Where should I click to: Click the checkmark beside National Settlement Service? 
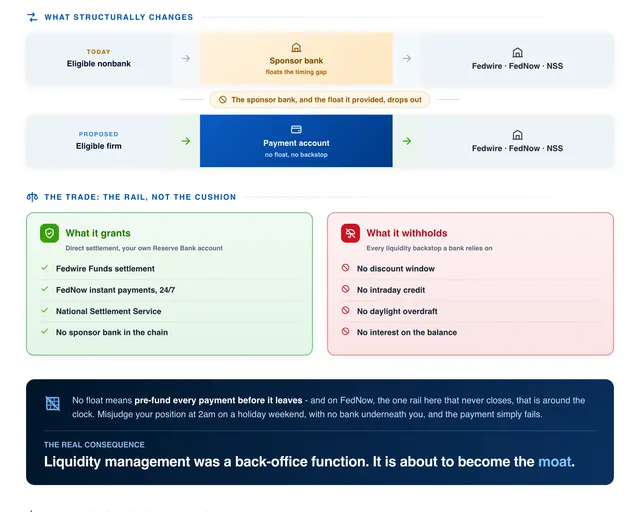point(44,310)
